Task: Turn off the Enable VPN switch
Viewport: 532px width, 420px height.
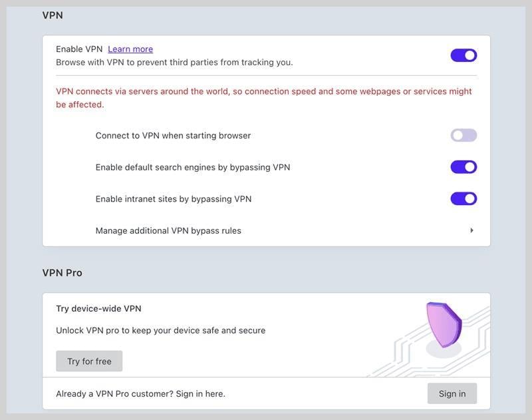Action: tap(464, 55)
